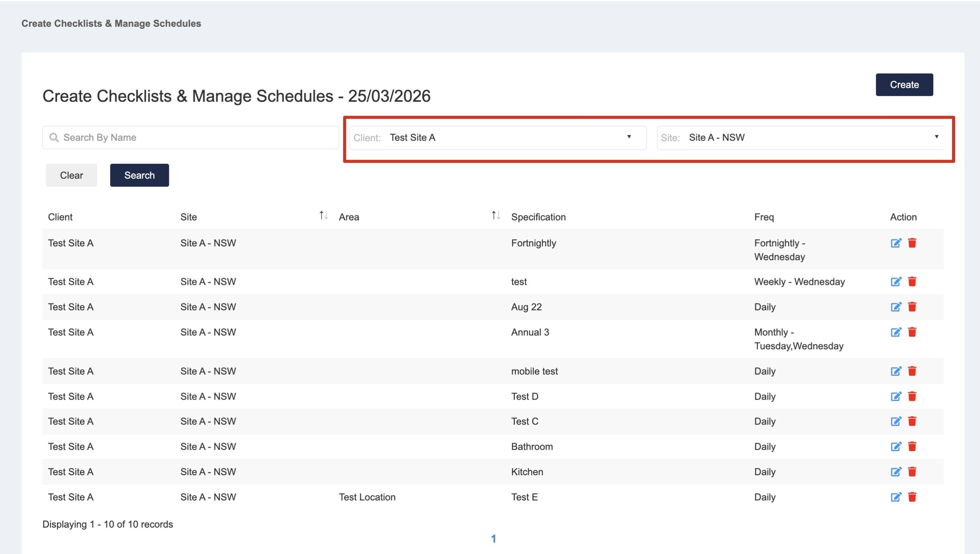Edit the Fortnightly specification row
Screen dimensions: 980x554
tap(896, 243)
